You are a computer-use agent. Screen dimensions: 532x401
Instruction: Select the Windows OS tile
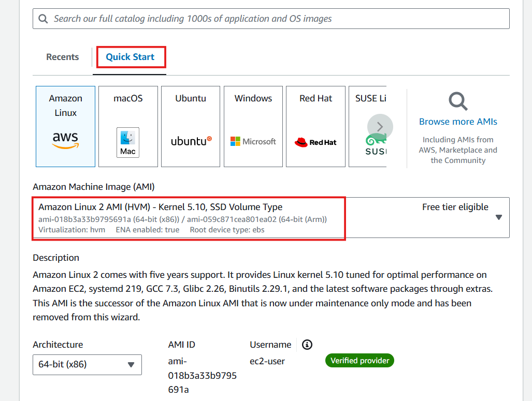[x=253, y=126]
